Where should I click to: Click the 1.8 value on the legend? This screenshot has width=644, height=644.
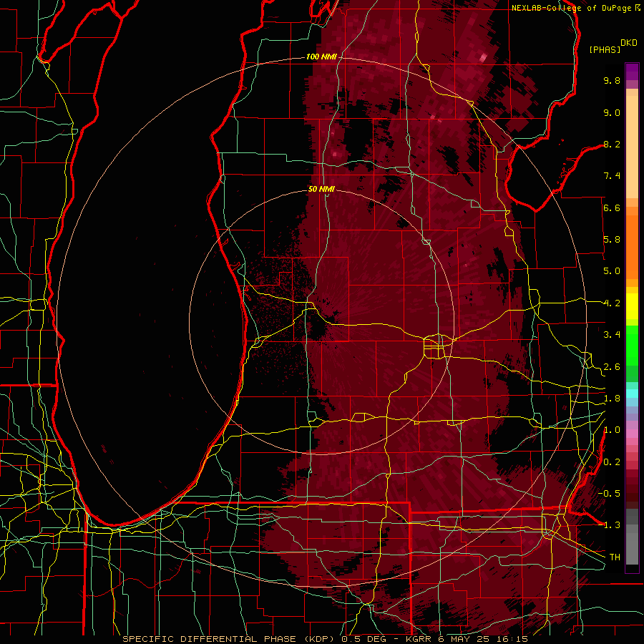pyautogui.click(x=612, y=399)
